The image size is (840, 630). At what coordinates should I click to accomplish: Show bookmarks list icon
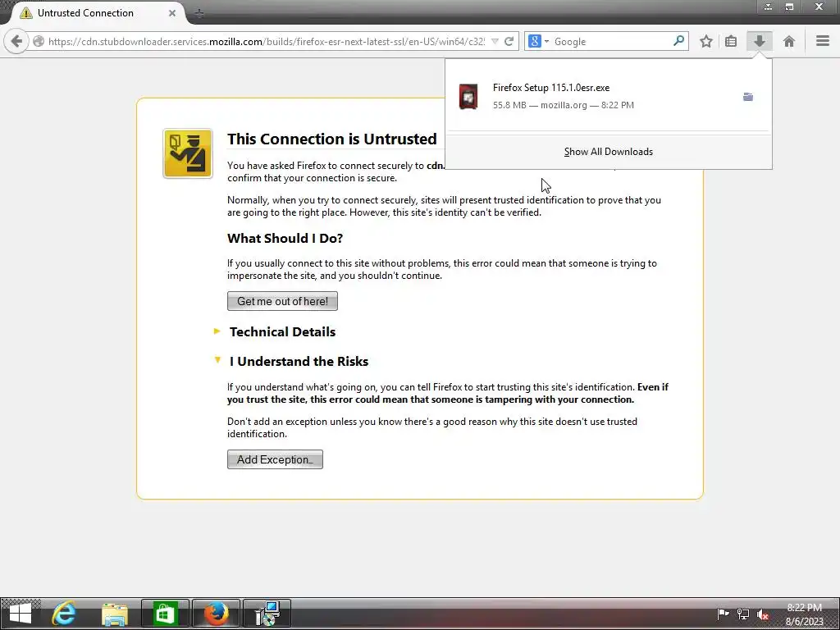pyautogui.click(x=731, y=41)
